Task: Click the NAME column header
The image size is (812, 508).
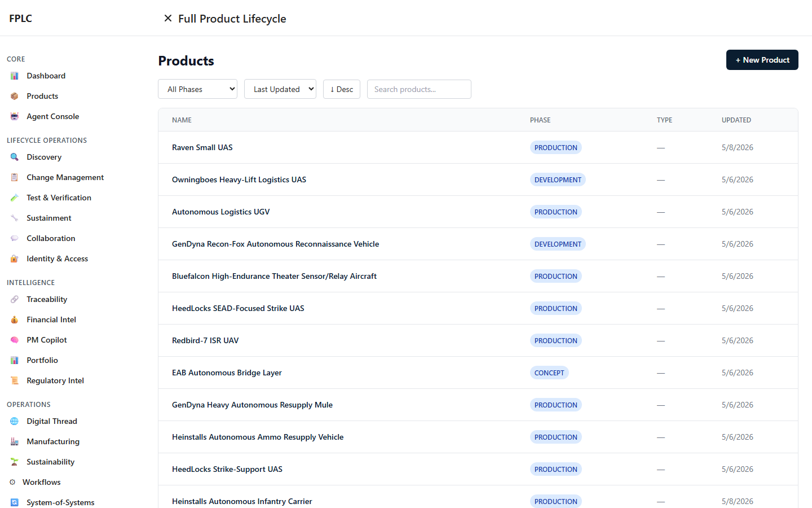Action: (x=182, y=120)
